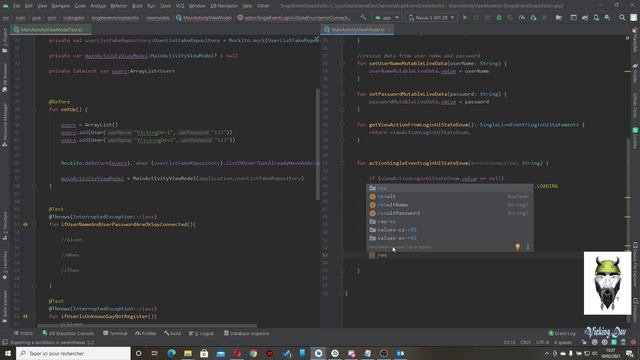The width and height of the screenshot is (640, 360).
Task: Click the lightbulb icon in the completion popup
Action: pyautogui.click(x=518, y=247)
